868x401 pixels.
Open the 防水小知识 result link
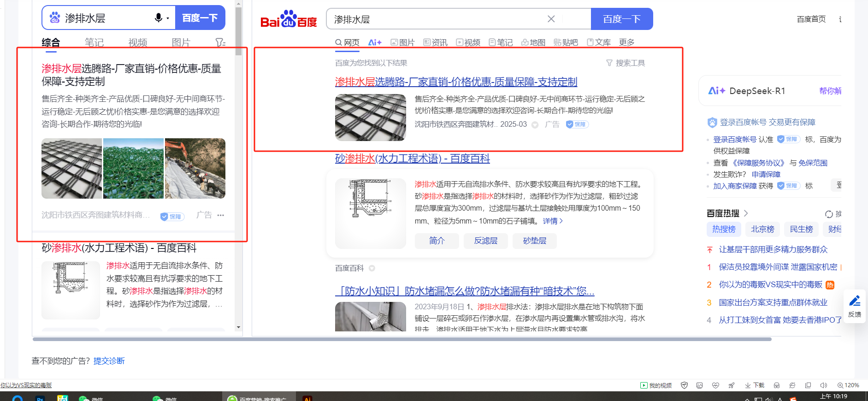[x=465, y=291]
